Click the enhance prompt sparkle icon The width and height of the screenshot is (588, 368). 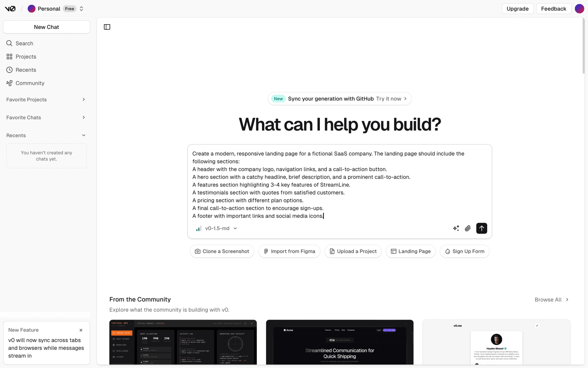pos(456,228)
